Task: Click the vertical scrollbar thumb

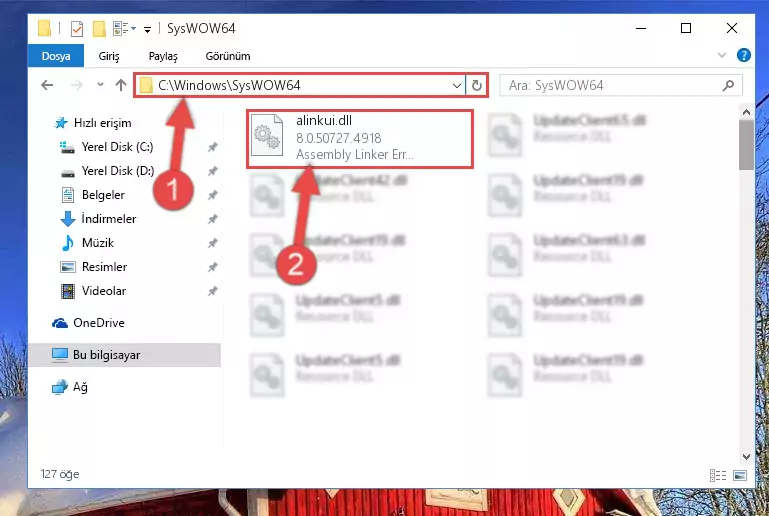Action: (746, 145)
